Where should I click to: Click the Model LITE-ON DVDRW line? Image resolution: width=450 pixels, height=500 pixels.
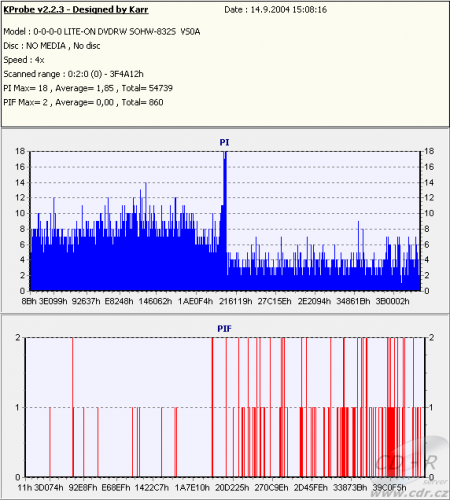point(102,32)
